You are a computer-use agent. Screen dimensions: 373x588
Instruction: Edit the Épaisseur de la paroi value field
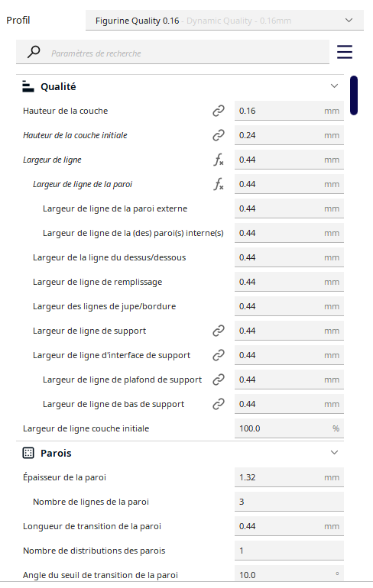tap(289, 477)
